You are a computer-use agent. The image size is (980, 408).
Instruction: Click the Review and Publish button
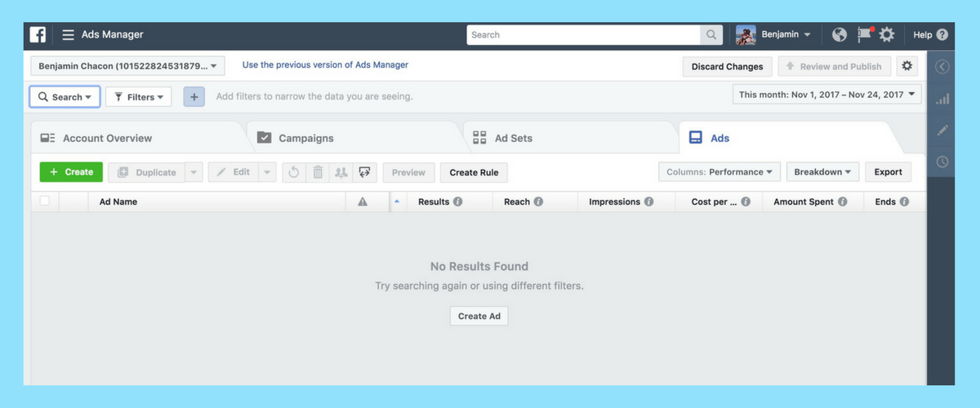point(834,66)
